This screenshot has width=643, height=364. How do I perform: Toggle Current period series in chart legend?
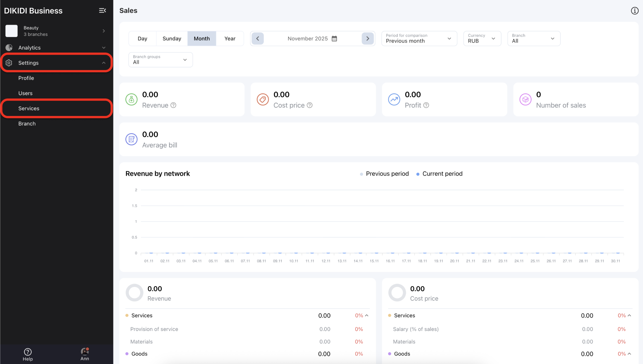tap(439, 174)
